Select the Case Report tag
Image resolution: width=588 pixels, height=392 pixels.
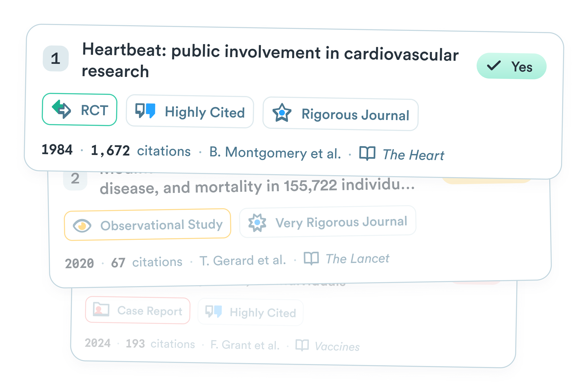(138, 310)
